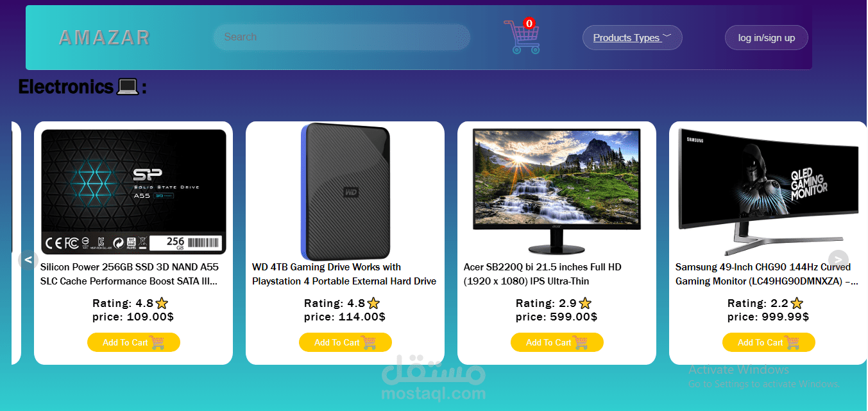Image resolution: width=868 pixels, height=411 pixels.
Task: Click the cart badge showing 0 items
Action: click(x=529, y=24)
